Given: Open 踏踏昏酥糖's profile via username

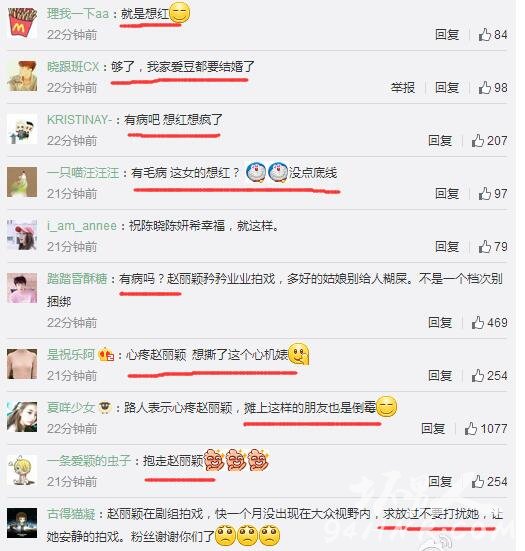Looking at the screenshot, I should pyautogui.click(x=77, y=279).
